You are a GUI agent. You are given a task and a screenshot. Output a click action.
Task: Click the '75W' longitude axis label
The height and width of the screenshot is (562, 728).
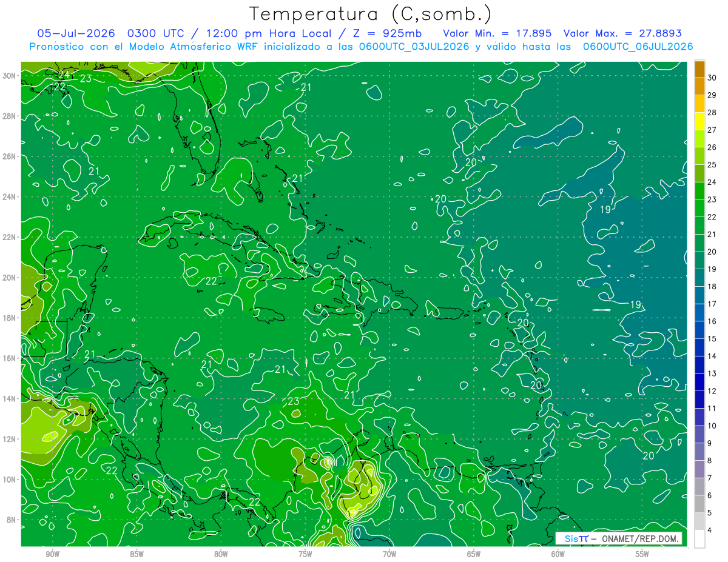pyautogui.click(x=305, y=555)
